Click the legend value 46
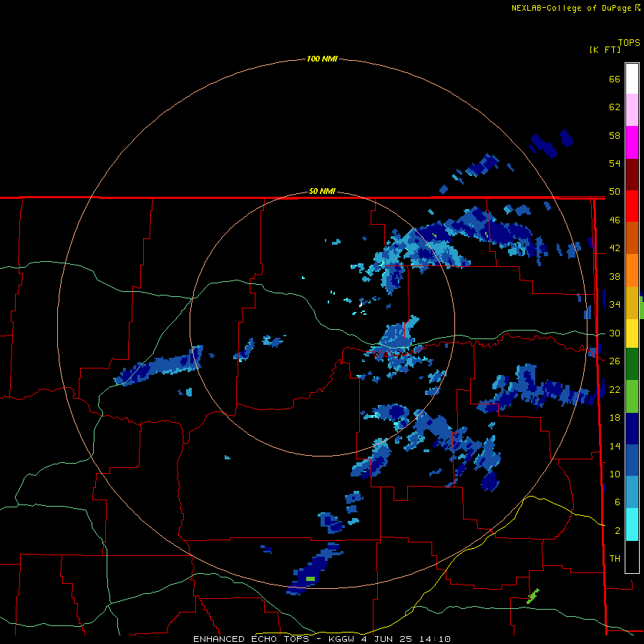Image resolution: width=644 pixels, height=644 pixels. (x=615, y=220)
